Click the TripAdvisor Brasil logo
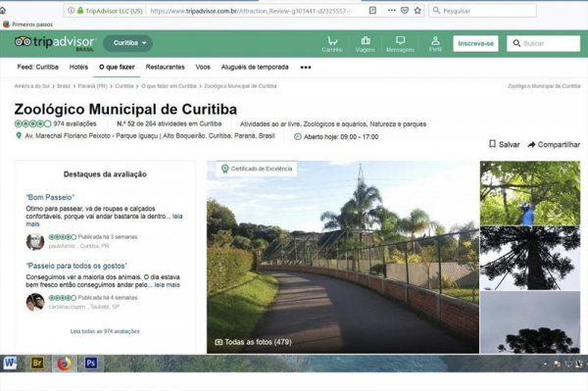588x391 pixels. pyautogui.click(x=56, y=43)
